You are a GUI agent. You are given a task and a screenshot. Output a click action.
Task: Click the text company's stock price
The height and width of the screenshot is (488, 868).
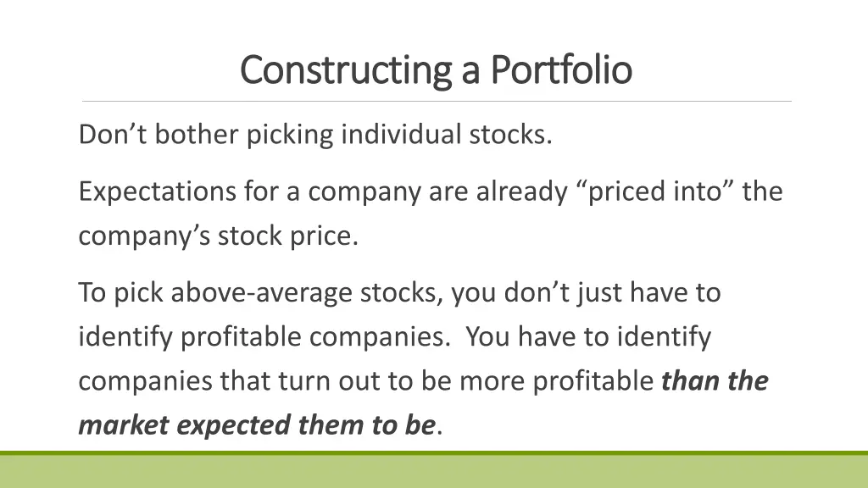(219, 236)
